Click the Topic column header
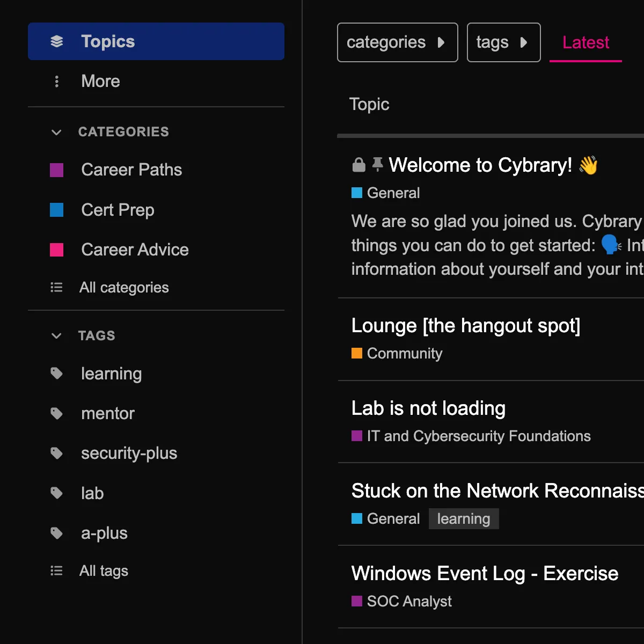 369,104
